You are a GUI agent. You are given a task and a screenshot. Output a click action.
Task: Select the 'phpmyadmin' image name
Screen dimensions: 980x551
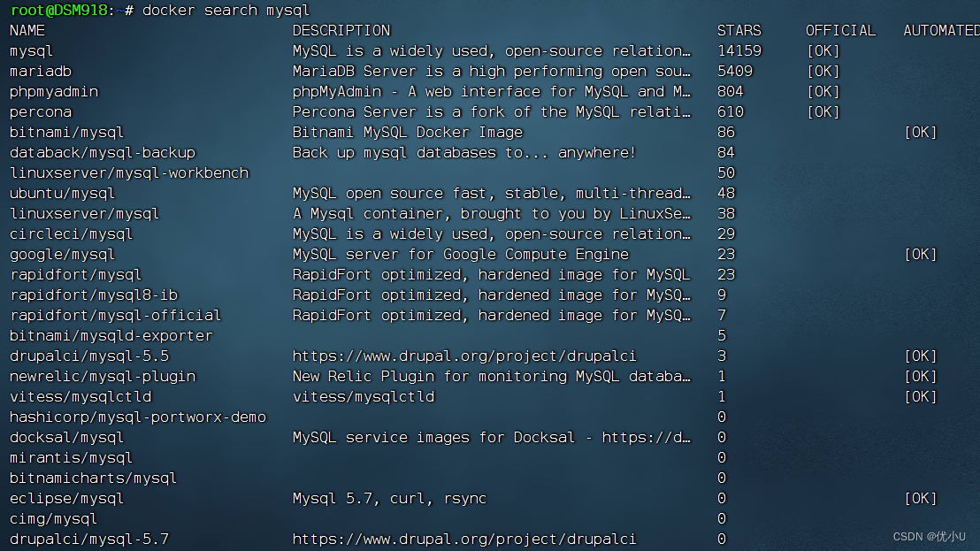pyautogui.click(x=54, y=92)
